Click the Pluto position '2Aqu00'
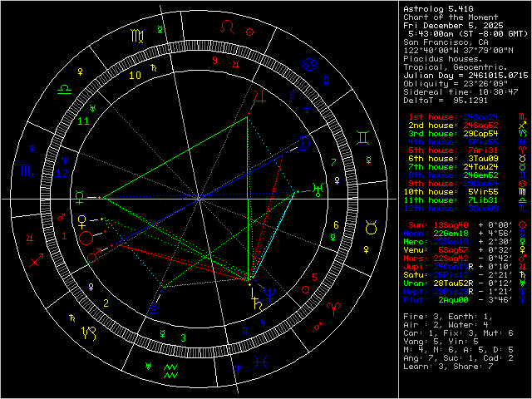The height and width of the screenshot is (399, 532). (453, 300)
